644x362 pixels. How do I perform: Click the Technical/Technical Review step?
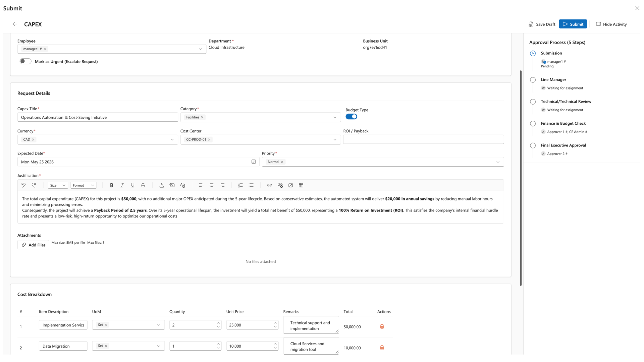point(566,102)
